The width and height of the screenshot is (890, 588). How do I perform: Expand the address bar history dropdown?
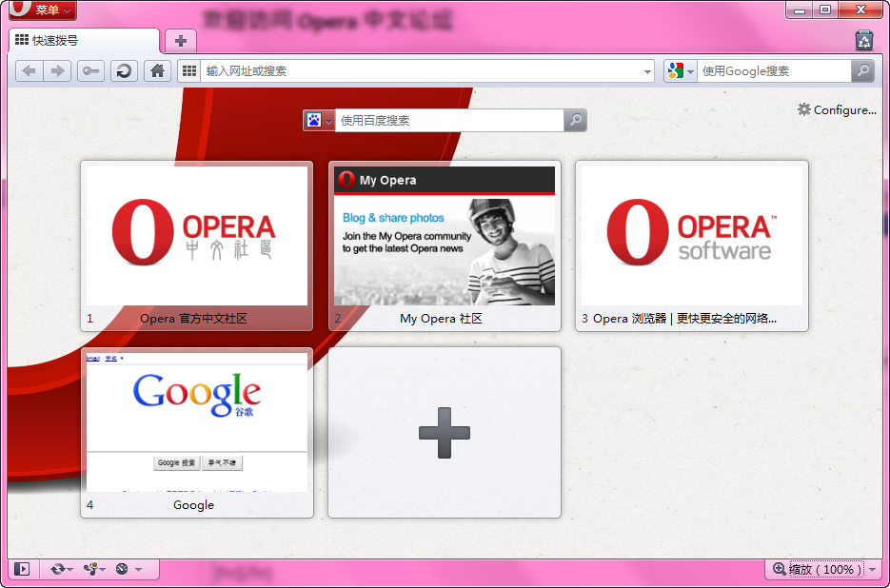click(x=647, y=71)
